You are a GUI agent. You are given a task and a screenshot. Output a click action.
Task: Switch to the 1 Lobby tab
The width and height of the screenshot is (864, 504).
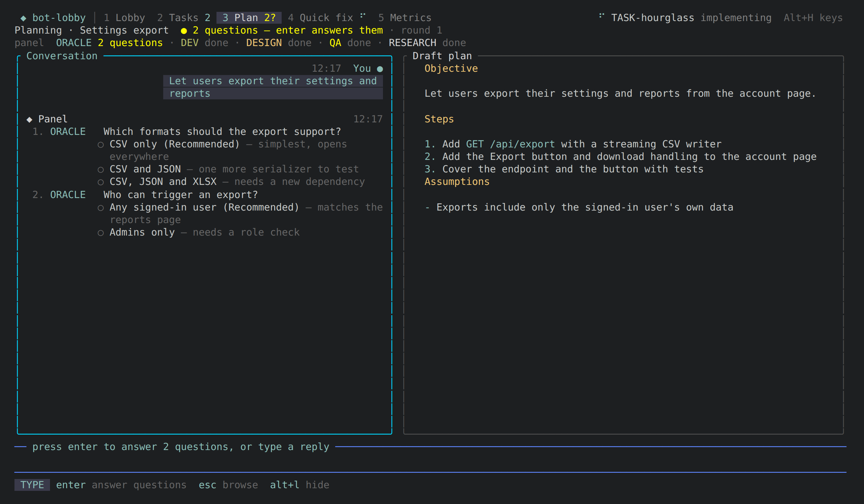[124, 17]
